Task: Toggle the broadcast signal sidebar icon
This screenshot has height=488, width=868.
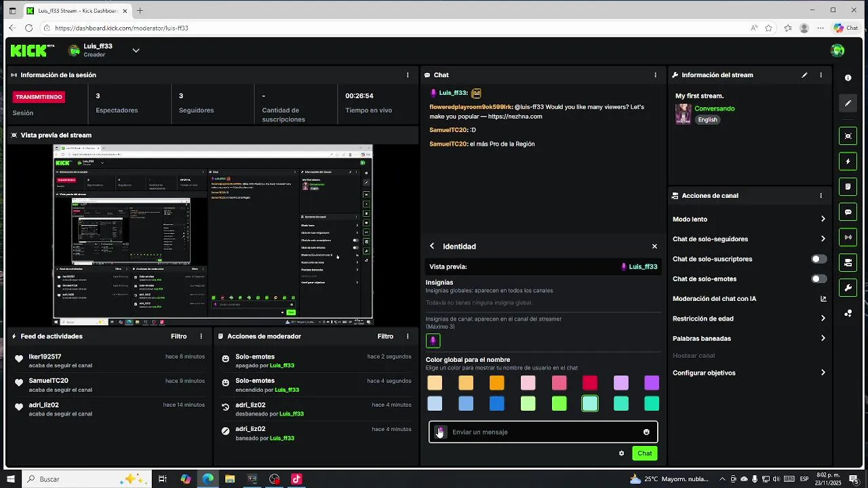Action: pos(848,237)
